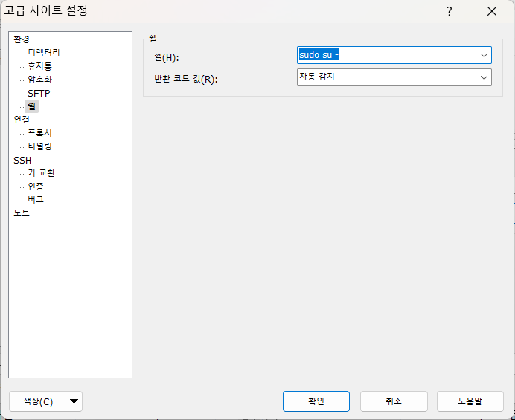Screen dimensions: 515x420
Task: Close the 고급 사이트 설정 dialog
Action: (492, 11)
